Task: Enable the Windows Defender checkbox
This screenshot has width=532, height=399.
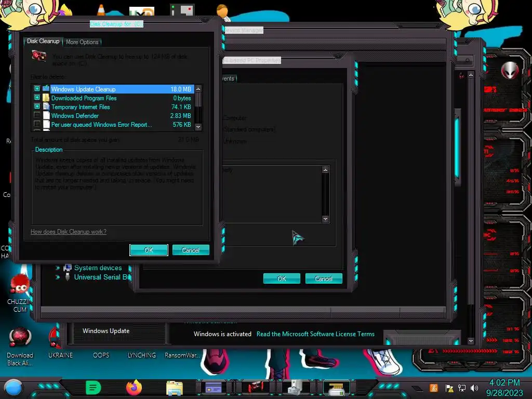Action: (x=37, y=115)
